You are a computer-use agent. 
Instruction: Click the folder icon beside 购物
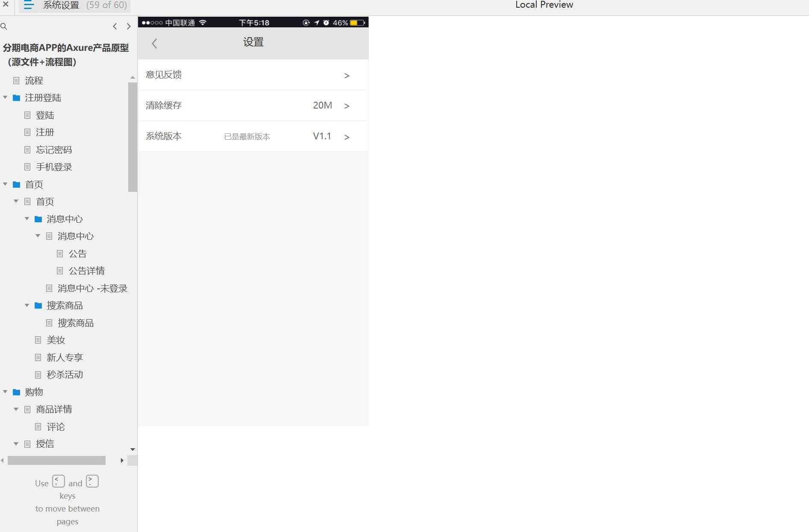tap(17, 392)
